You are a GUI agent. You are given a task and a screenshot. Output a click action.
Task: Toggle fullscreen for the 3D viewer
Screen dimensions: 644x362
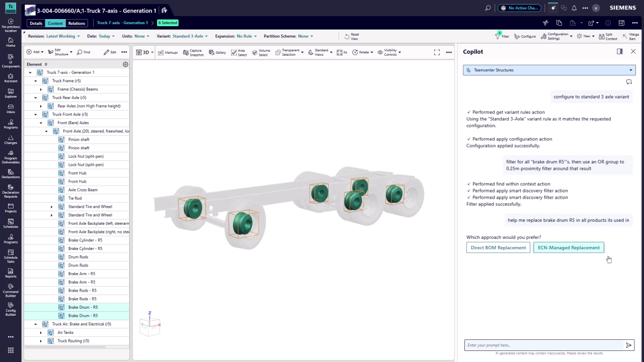437,52
